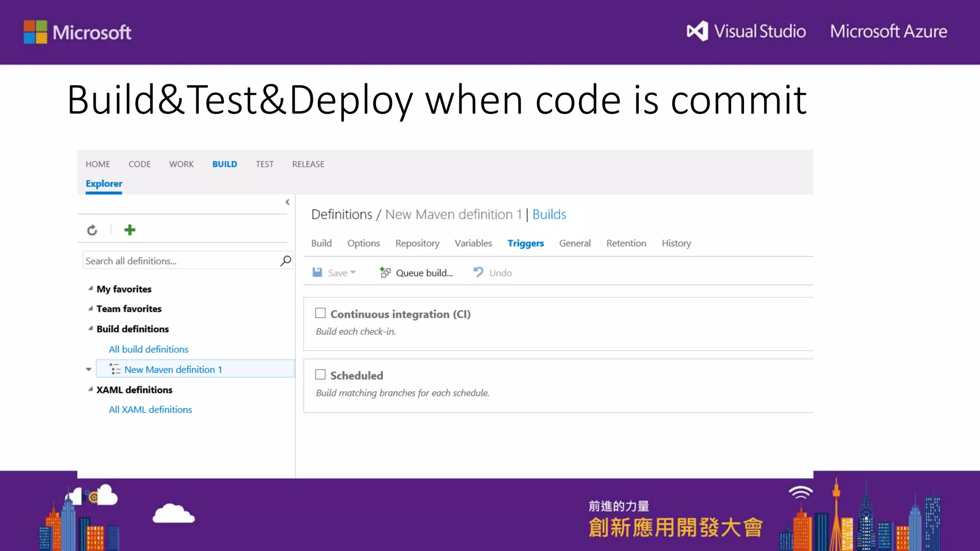Click the green plus new definition icon
Viewport: 980px width, 551px height.
[x=130, y=230]
